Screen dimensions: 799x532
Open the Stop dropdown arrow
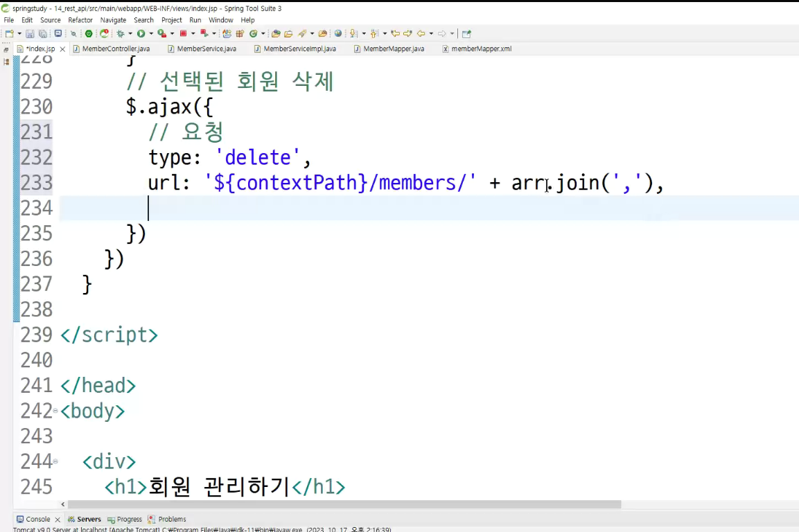193,34
